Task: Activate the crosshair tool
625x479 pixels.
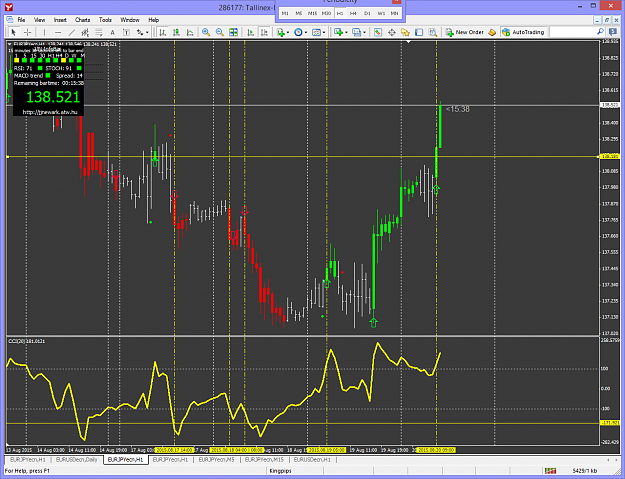Action: coord(28,32)
